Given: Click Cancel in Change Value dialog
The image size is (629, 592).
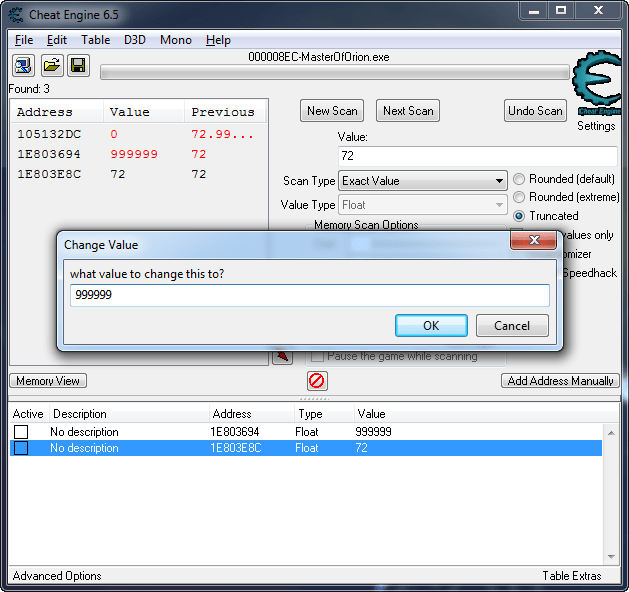Looking at the screenshot, I should (x=512, y=325).
